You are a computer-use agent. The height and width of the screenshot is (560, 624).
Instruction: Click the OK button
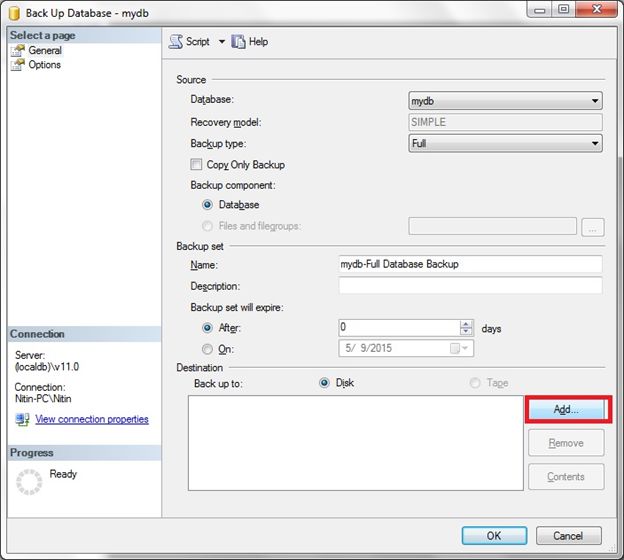494,536
